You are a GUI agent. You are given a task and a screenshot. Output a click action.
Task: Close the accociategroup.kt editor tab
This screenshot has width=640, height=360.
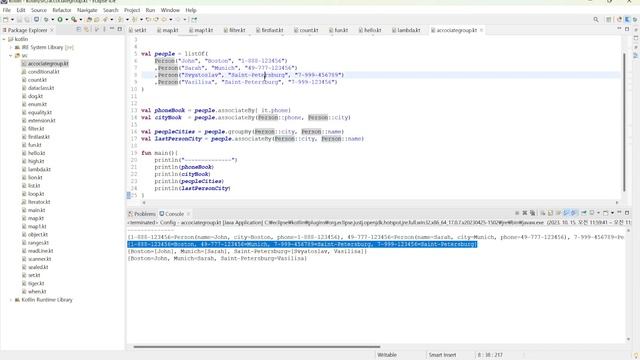click(x=481, y=30)
